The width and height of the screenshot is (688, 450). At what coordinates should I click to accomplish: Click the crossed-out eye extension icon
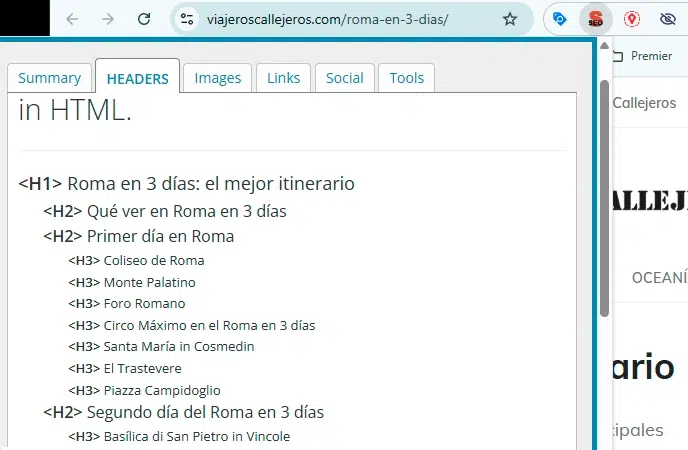[x=668, y=19]
